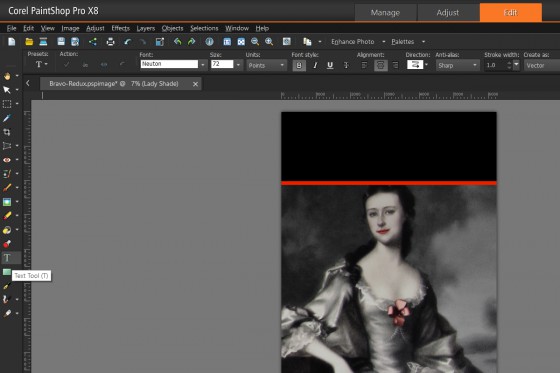Click the scroll tabs left arrow
This screenshot has height=373, width=560.
coord(28,83)
